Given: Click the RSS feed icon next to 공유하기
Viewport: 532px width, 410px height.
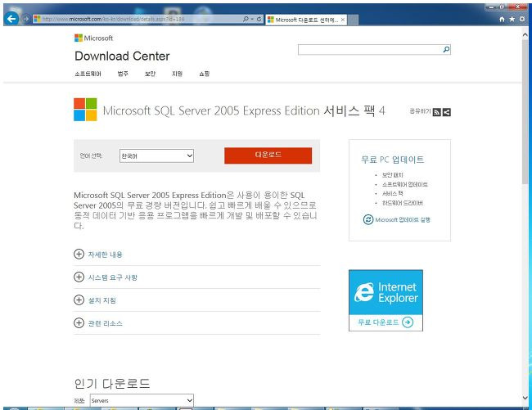Looking at the screenshot, I should tap(437, 112).
